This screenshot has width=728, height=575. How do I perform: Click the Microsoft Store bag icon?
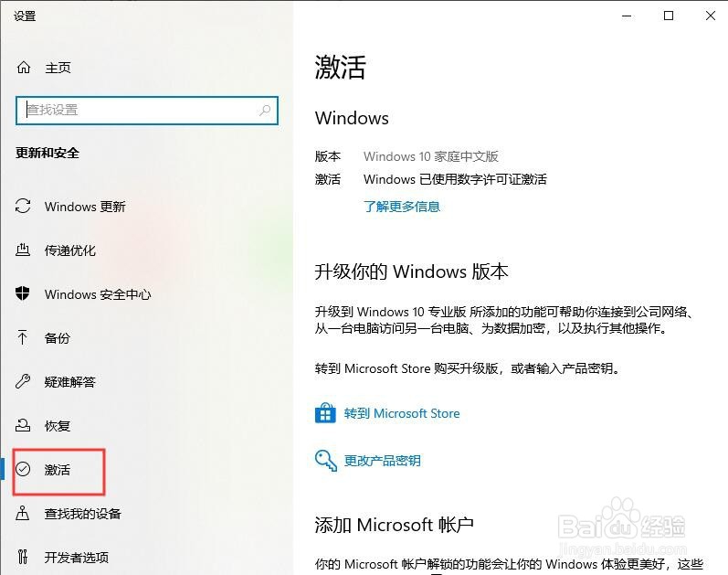pyautogui.click(x=325, y=412)
